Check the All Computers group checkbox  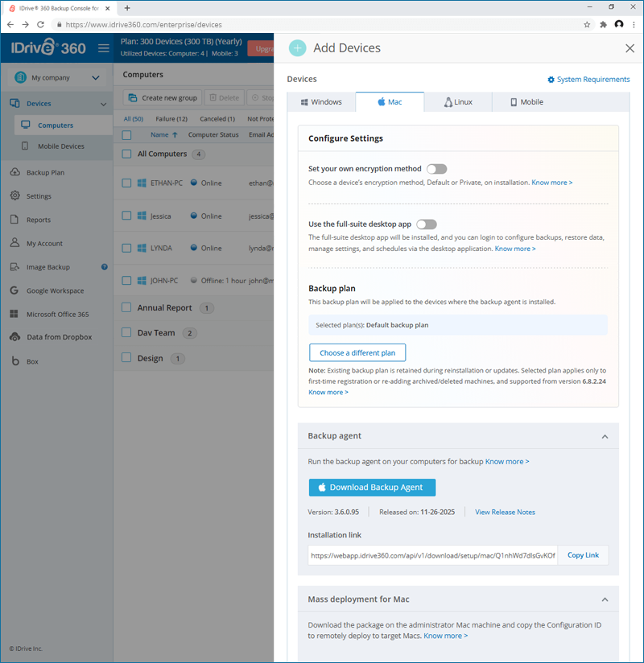pos(126,154)
